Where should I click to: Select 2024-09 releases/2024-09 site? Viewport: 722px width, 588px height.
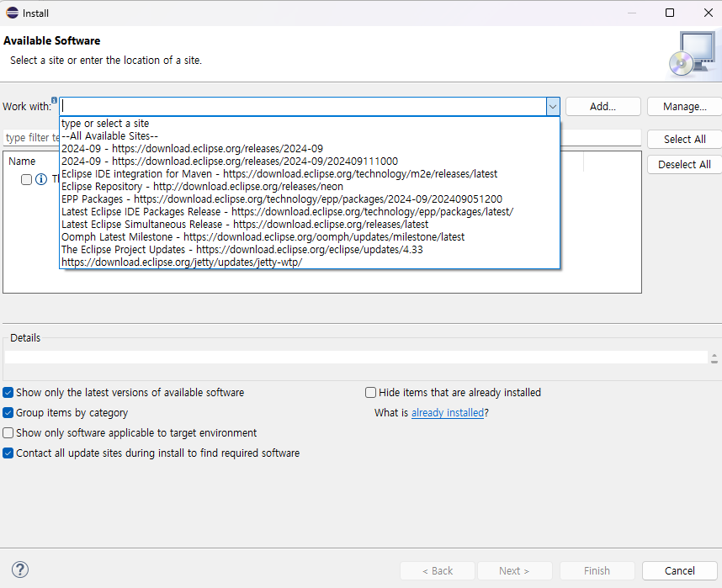310,149
